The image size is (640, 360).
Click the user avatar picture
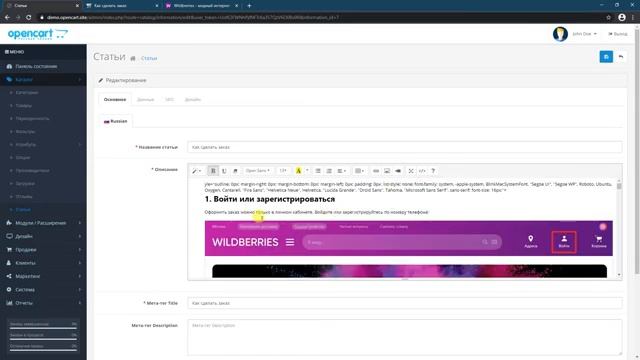(560, 34)
